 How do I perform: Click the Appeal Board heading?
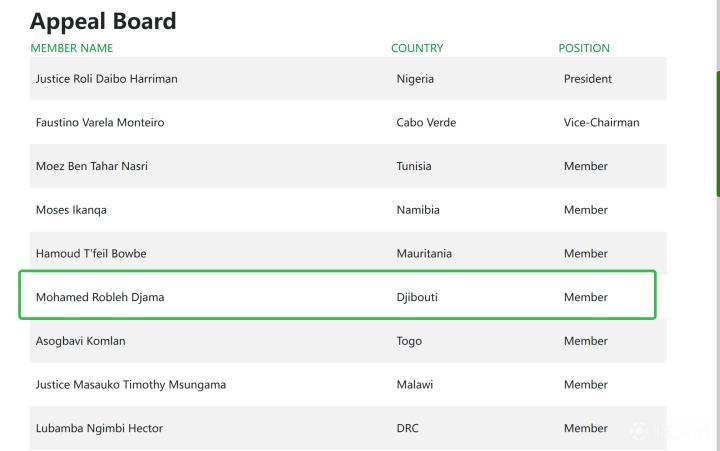(103, 21)
